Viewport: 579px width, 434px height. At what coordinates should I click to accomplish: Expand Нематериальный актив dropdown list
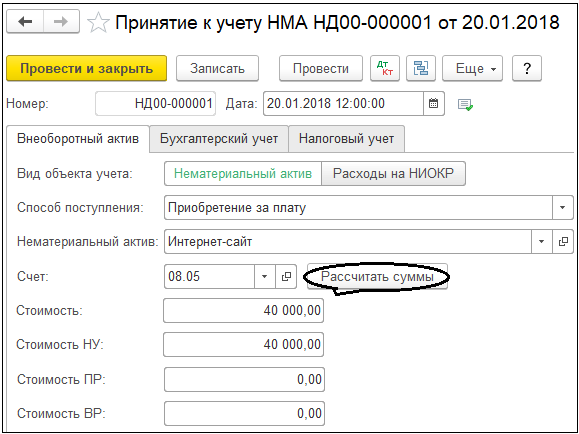coord(542,242)
